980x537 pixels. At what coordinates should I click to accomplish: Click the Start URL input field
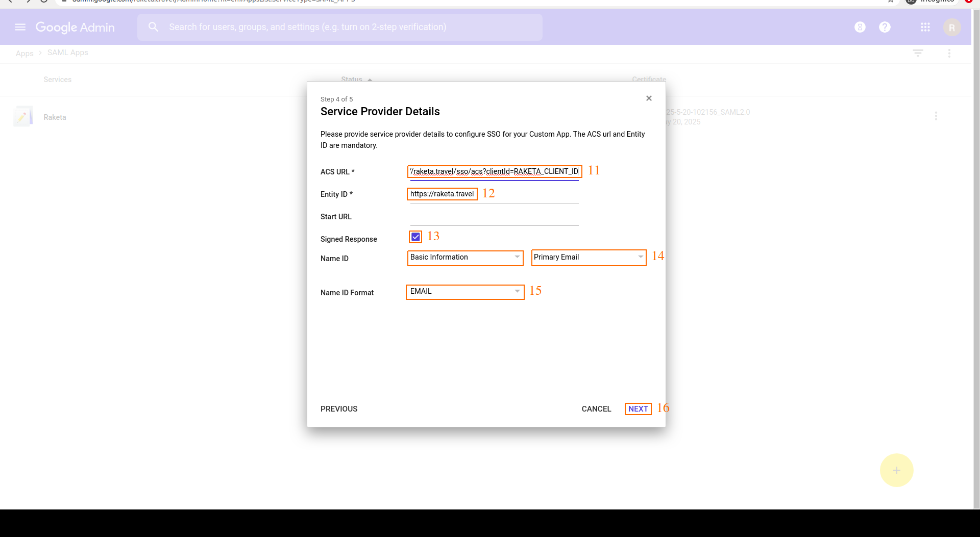click(x=494, y=217)
